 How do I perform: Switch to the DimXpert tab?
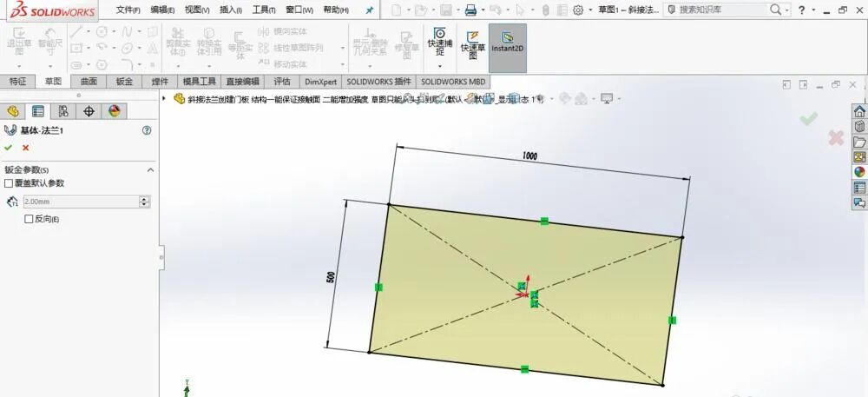point(320,82)
